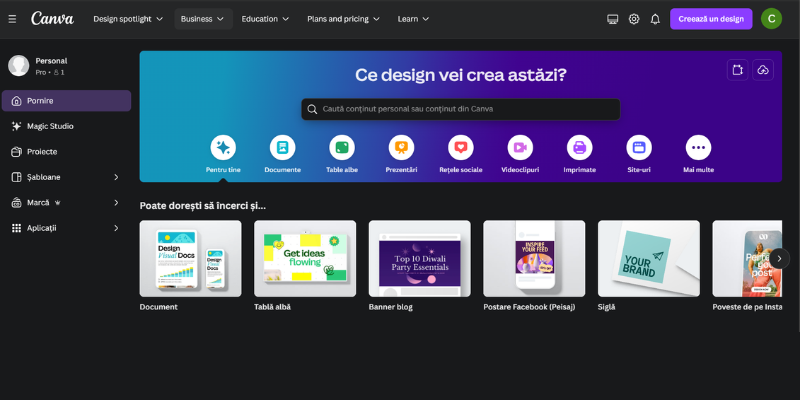Open the Document template thumbnail
800x400 pixels.
pos(190,259)
